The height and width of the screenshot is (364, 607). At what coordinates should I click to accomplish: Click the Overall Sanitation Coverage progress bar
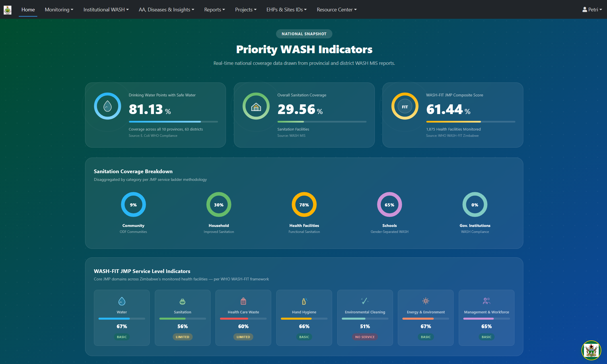point(322,122)
